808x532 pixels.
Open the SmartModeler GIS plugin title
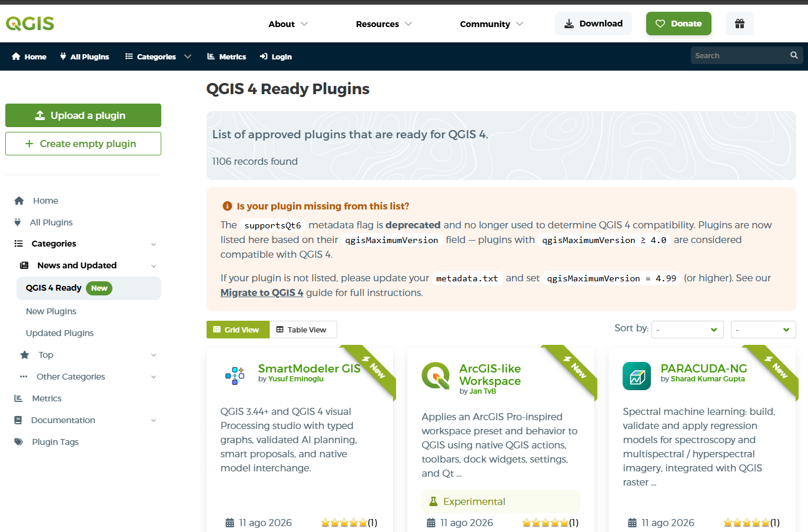tap(310, 368)
